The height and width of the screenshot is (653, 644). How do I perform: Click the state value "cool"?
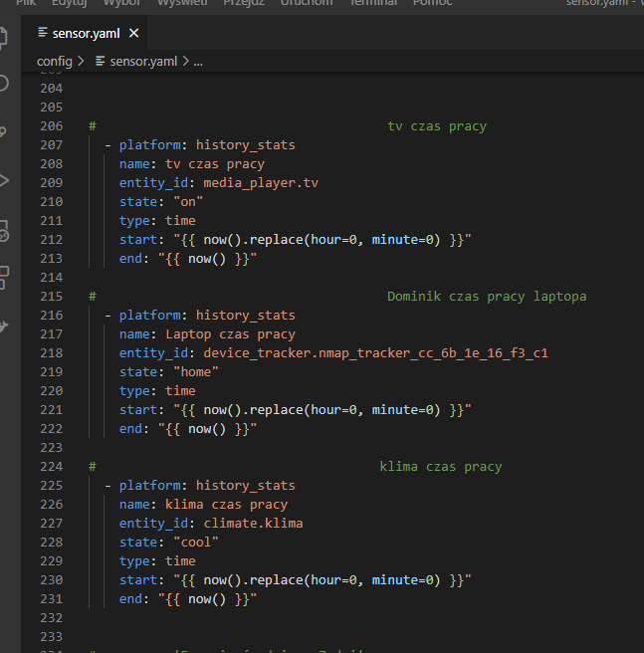tap(196, 543)
